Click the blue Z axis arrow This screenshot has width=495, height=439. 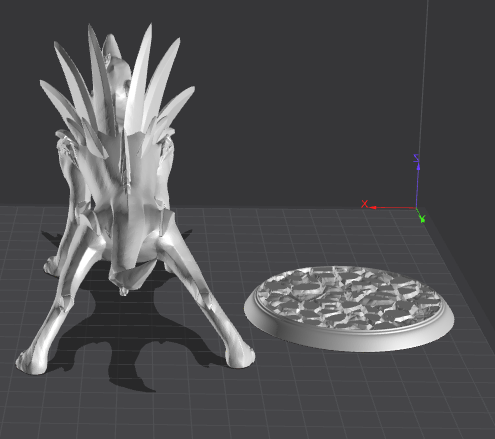tap(417, 185)
